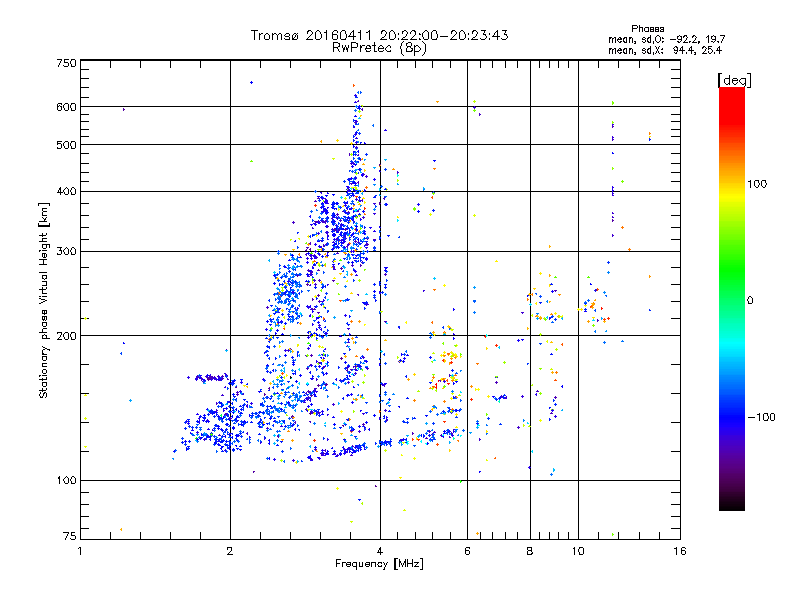Screen dimensions: 800x600
Task: Click the 'Frequency [MHz]' axis label
Action: pos(379,564)
